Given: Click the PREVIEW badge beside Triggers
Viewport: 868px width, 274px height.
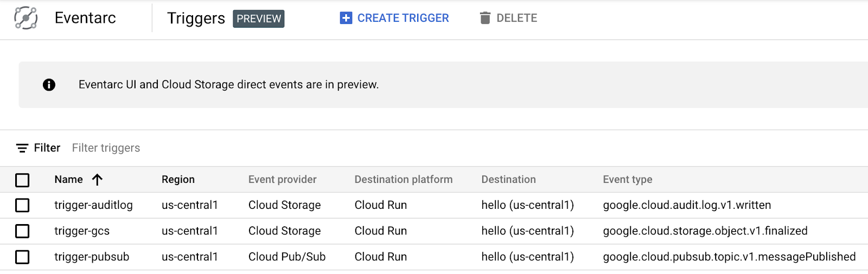Looking at the screenshot, I should click(259, 18).
